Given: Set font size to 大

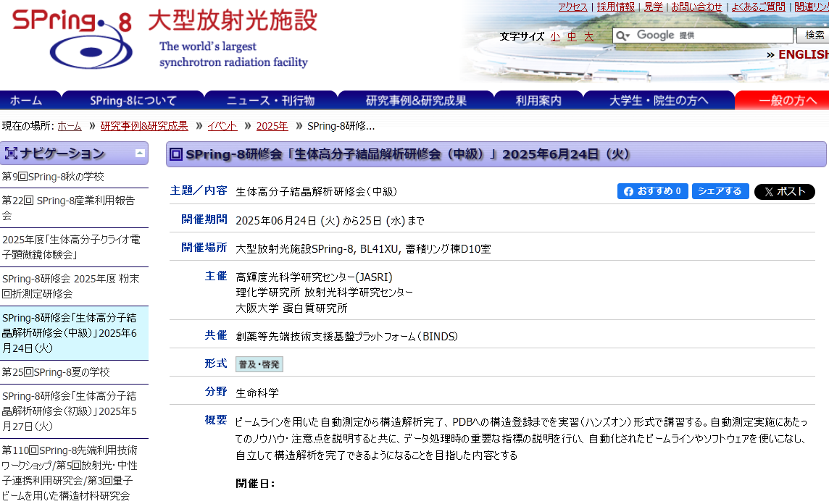Looking at the screenshot, I should point(589,36).
